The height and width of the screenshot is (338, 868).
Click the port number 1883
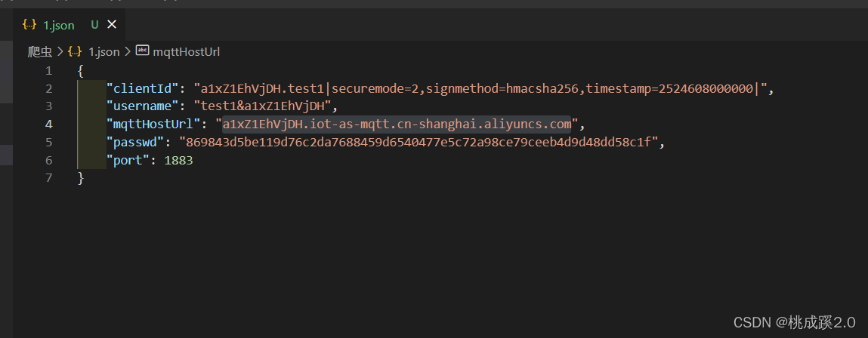178,160
